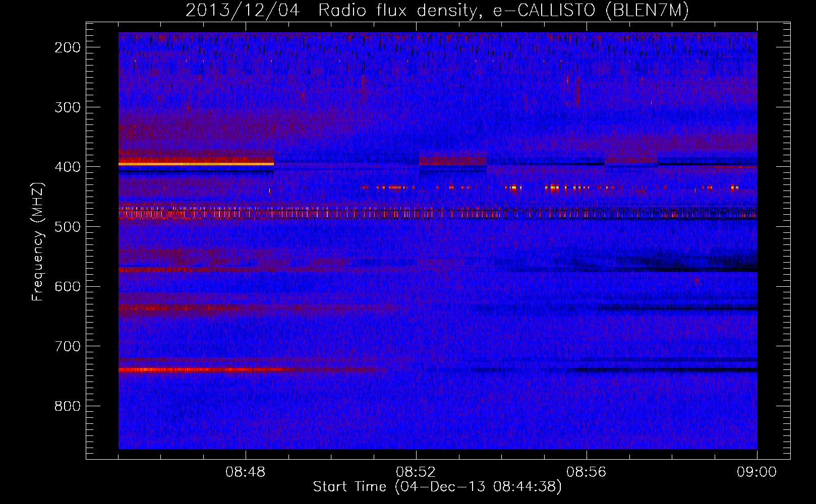
Task: Click the 'Frequency (MHZ)' axis label
Action: coord(38,241)
